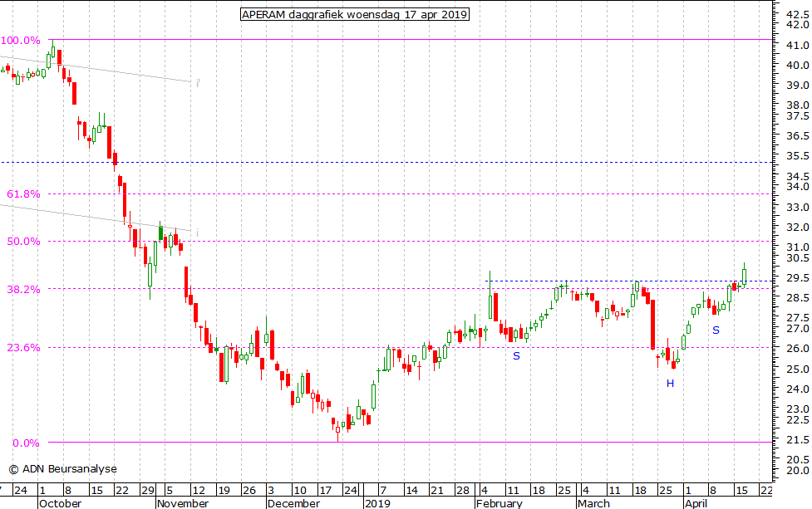Click the February month label on time axis
Screen dimensions: 812x509
500,503
